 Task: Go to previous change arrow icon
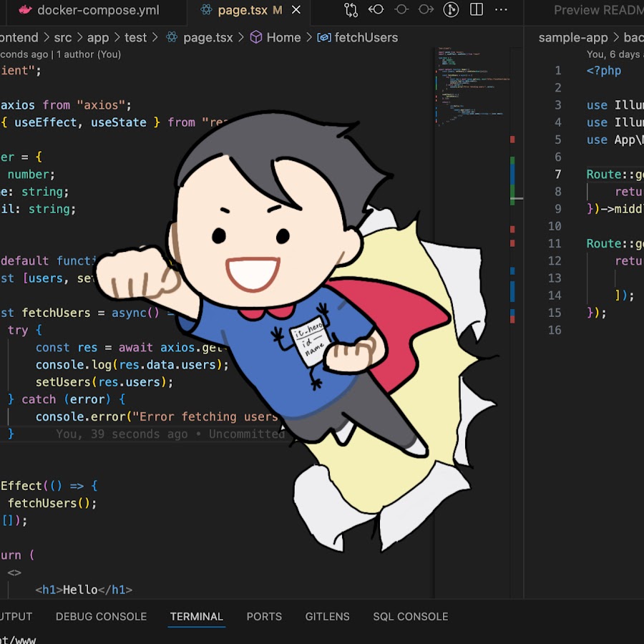pyautogui.click(x=376, y=11)
